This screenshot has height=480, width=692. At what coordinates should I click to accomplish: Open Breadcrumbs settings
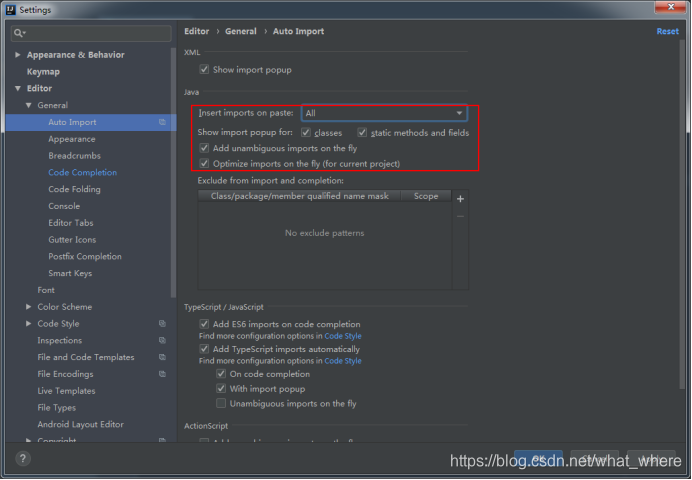[x=74, y=156]
